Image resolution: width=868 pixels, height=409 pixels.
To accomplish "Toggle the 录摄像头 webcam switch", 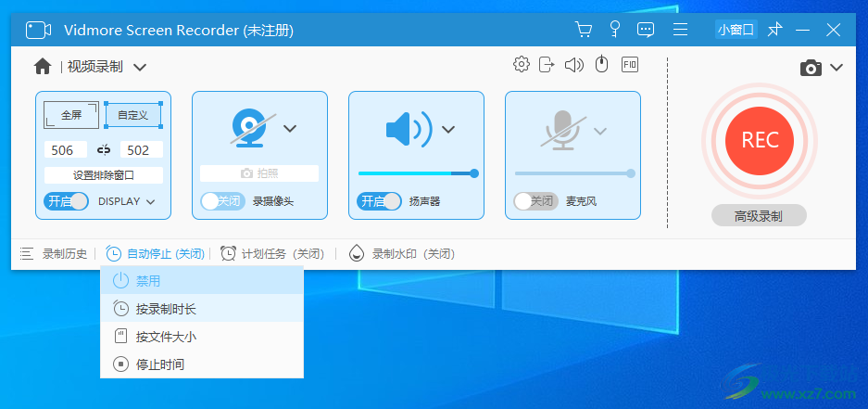I will pyautogui.click(x=222, y=201).
